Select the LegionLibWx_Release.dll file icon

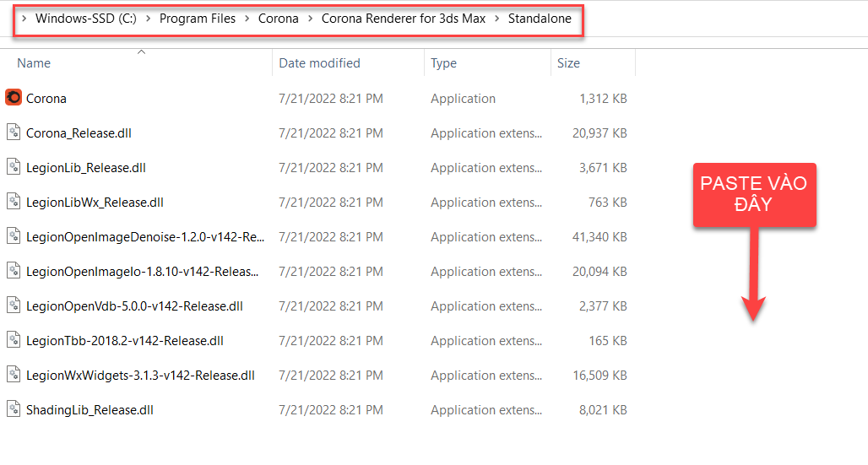pyautogui.click(x=14, y=202)
